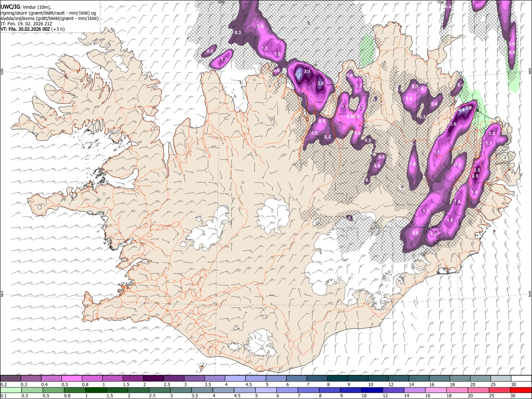Click the 3.1 snowfall value on the map
The image size is (532, 399).
click(307, 71)
